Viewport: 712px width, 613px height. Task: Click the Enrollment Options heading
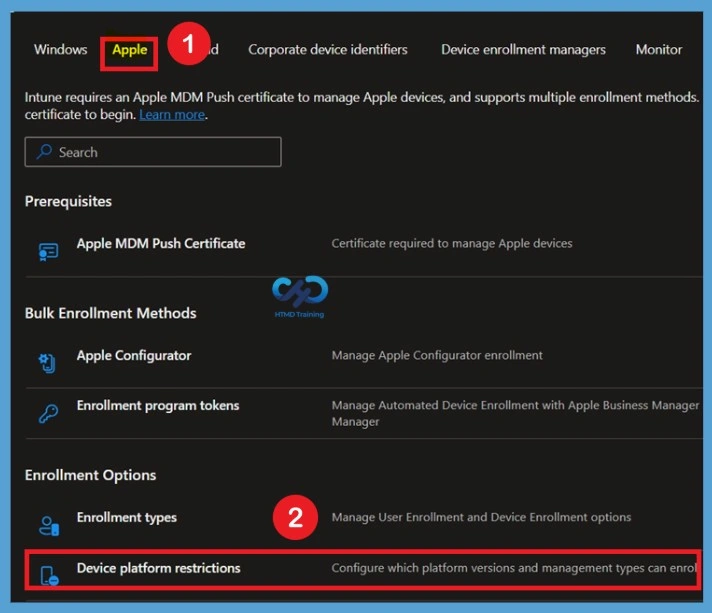(90, 475)
